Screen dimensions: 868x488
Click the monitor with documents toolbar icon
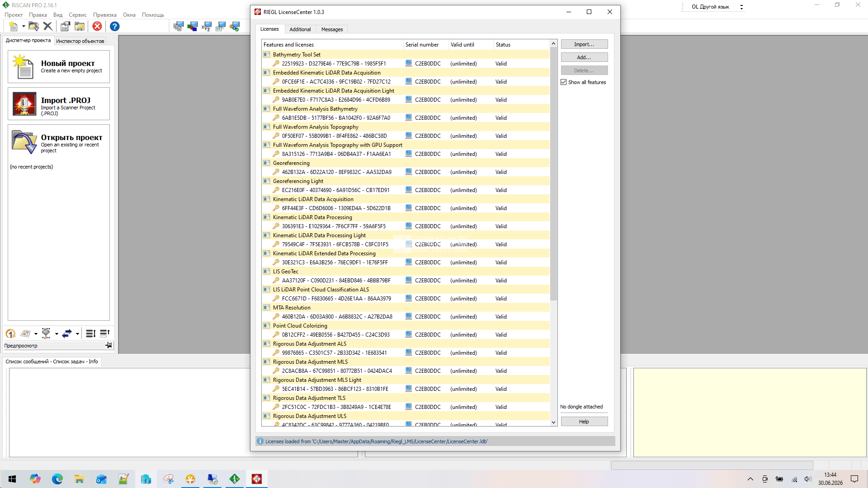coord(179,27)
